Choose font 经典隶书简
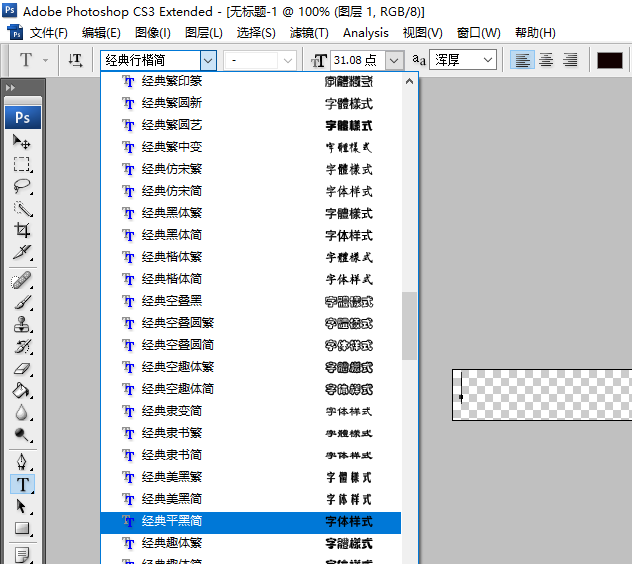This screenshot has height=564, width=632. [x=251, y=455]
